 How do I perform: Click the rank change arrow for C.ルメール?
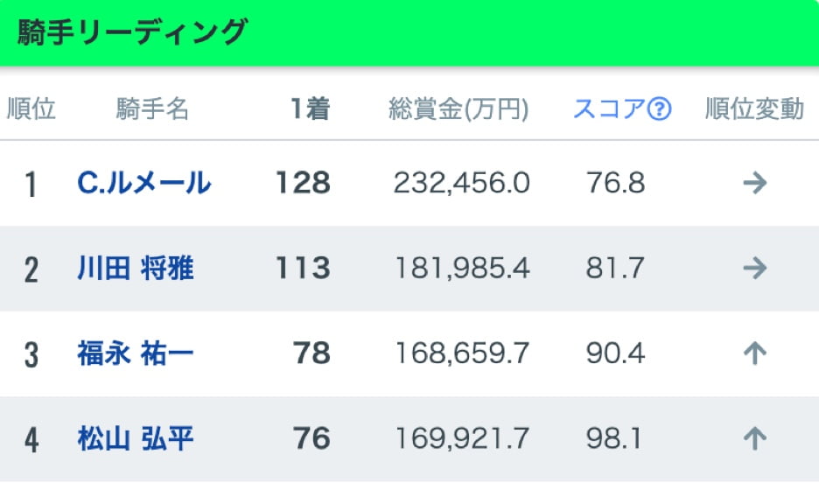click(x=754, y=183)
